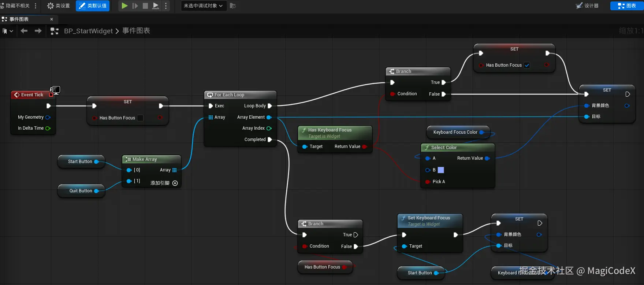Image resolution: width=644 pixels, height=285 pixels.
Task: Click the blueprint graph icon beside the breadcrumb
Action: coord(55,31)
